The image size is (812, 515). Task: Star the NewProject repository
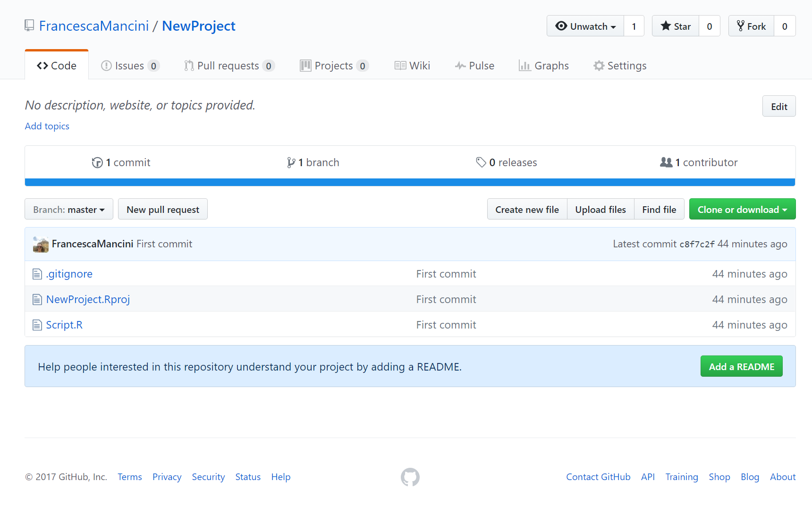coord(676,26)
